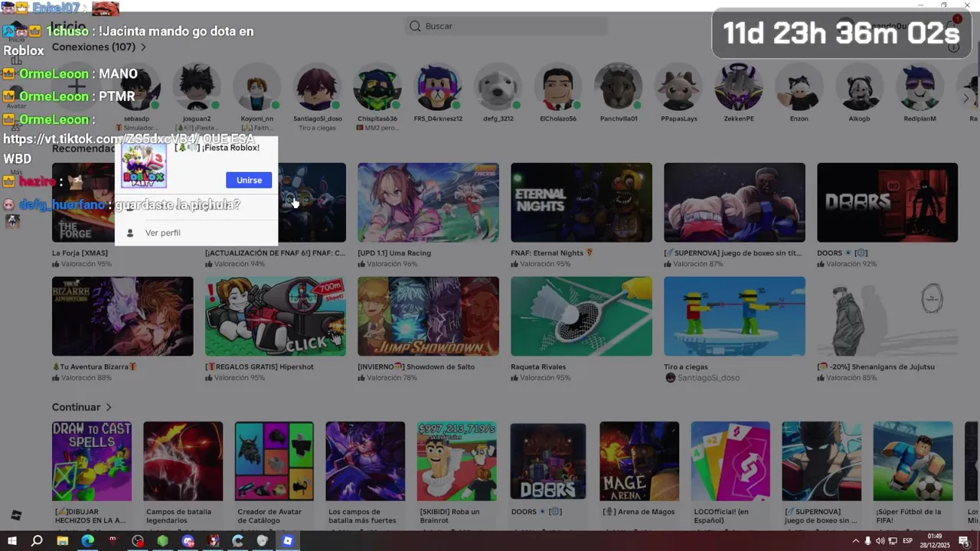
Task: Click the ESP language indicator
Action: coord(907,541)
